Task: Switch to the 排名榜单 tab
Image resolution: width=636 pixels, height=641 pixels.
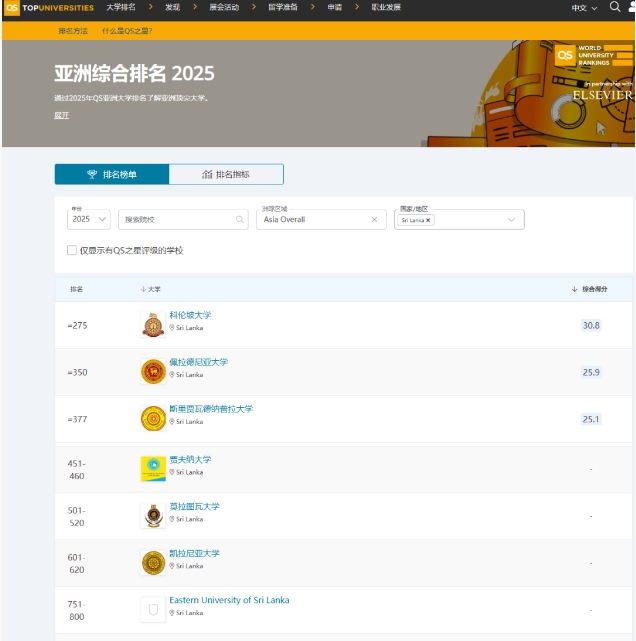Action: (x=112, y=175)
